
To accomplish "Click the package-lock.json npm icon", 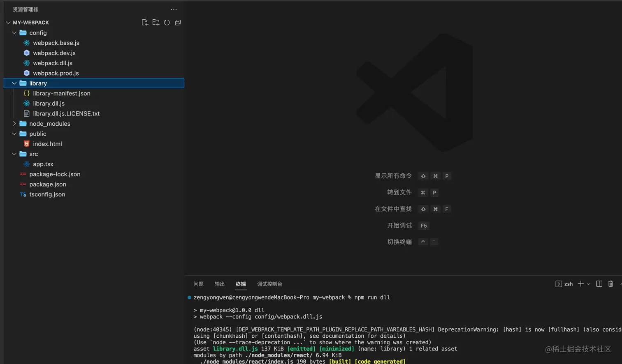I will (x=23, y=174).
